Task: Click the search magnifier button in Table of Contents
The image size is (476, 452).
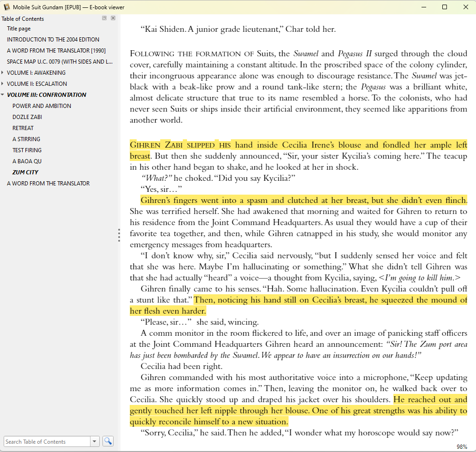Action: 108,441
